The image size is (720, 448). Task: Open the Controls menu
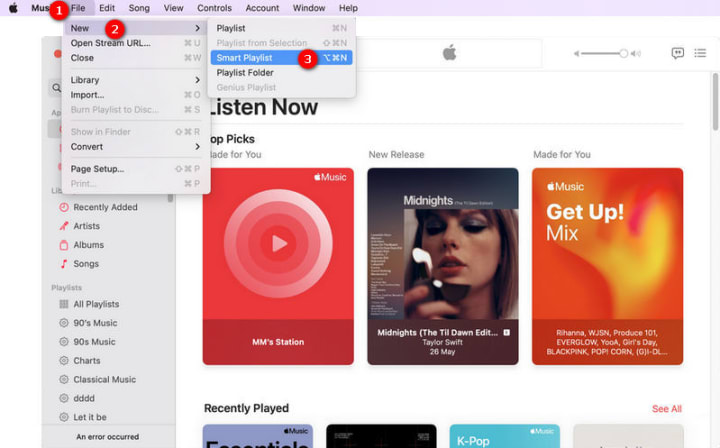point(214,8)
